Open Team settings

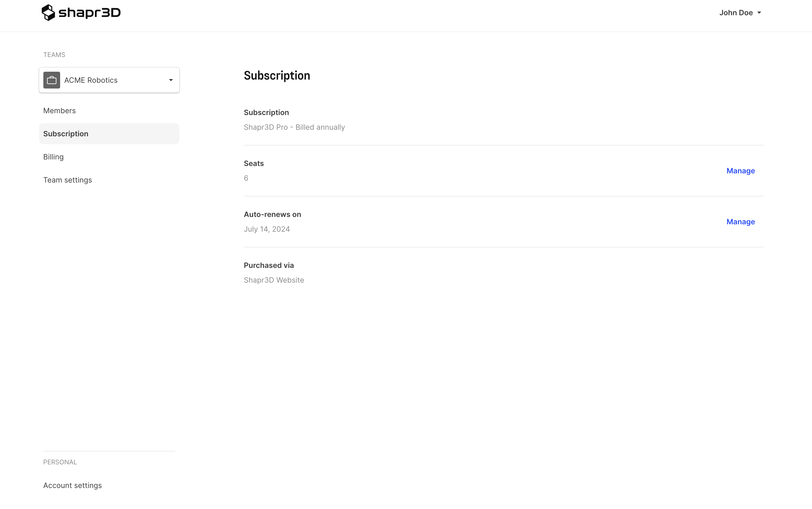68,180
